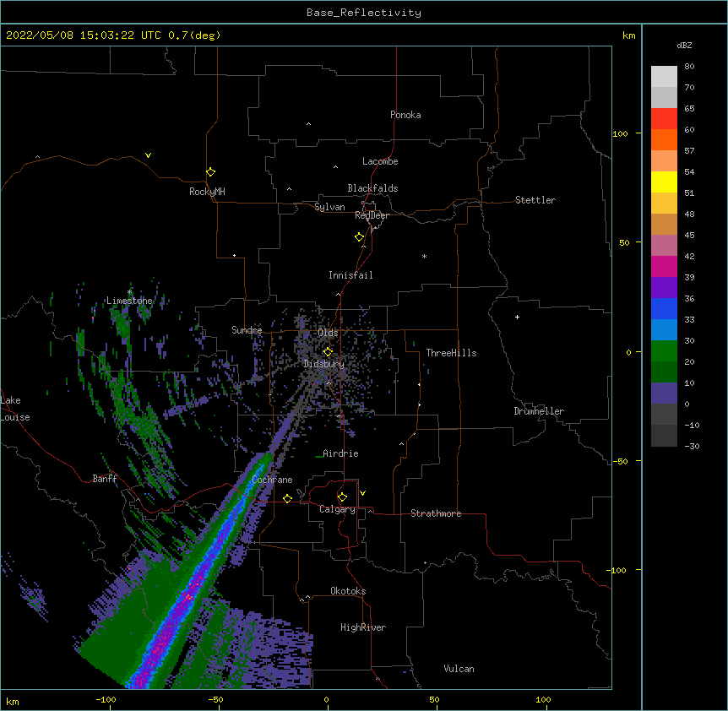Click the RedDeer city label
The height and width of the screenshot is (711, 728).
[x=372, y=215]
